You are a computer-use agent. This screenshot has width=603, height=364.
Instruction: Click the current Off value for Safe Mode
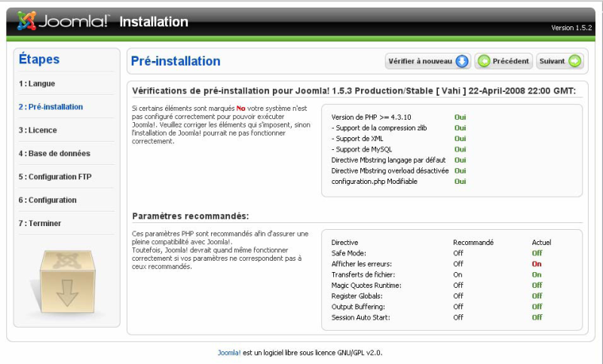(537, 253)
